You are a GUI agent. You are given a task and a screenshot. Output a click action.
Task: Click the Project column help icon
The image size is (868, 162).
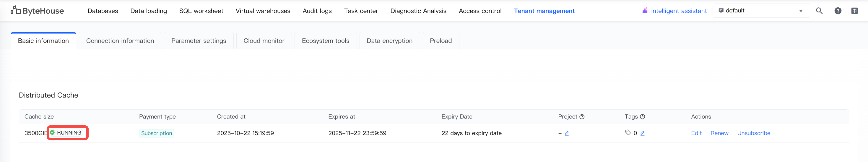582,117
